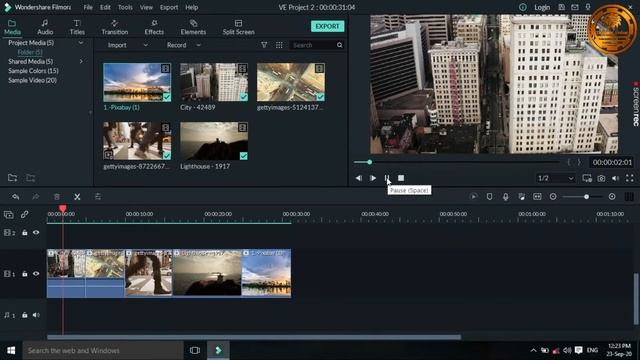Click the Add Track icon at timeline left
Screen dimensions: 640x360
point(9,214)
